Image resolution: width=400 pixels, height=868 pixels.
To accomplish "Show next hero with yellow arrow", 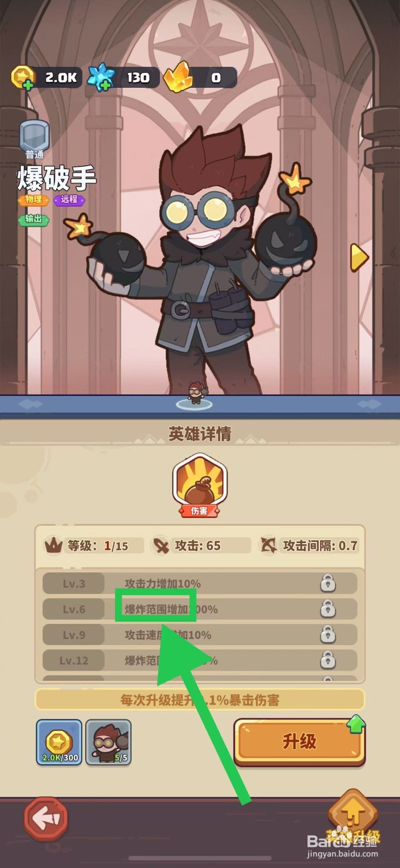I will click(x=359, y=257).
